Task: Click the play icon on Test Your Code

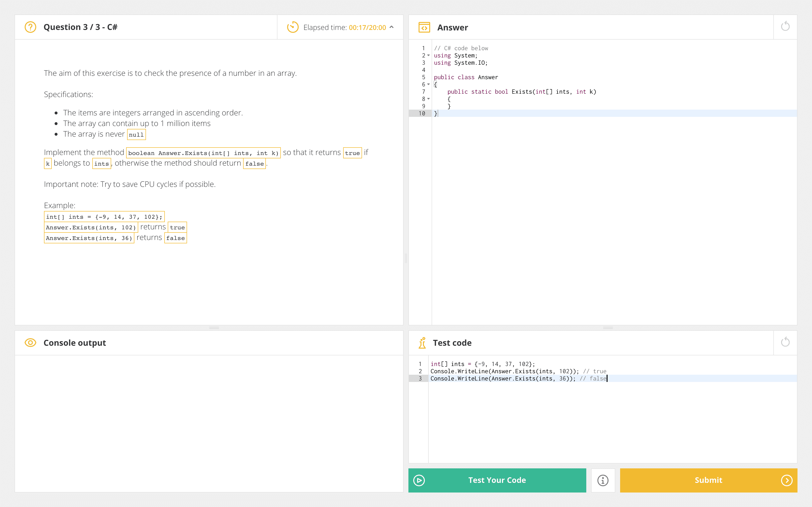Action: pyautogui.click(x=419, y=480)
